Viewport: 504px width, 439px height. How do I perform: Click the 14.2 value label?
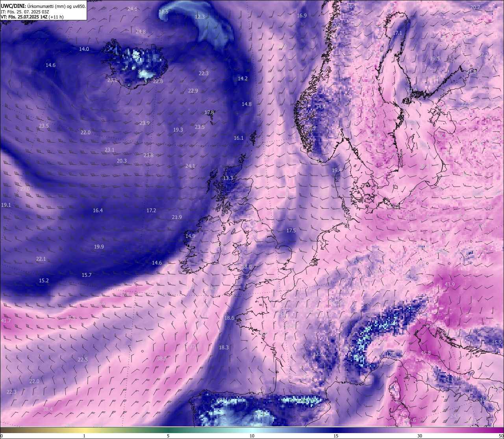coord(243,78)
